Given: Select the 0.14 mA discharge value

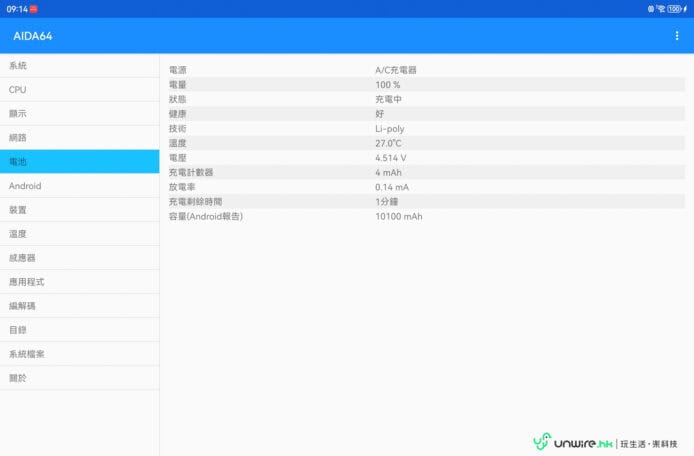Looking at the screenshot, I should (392, 187).
